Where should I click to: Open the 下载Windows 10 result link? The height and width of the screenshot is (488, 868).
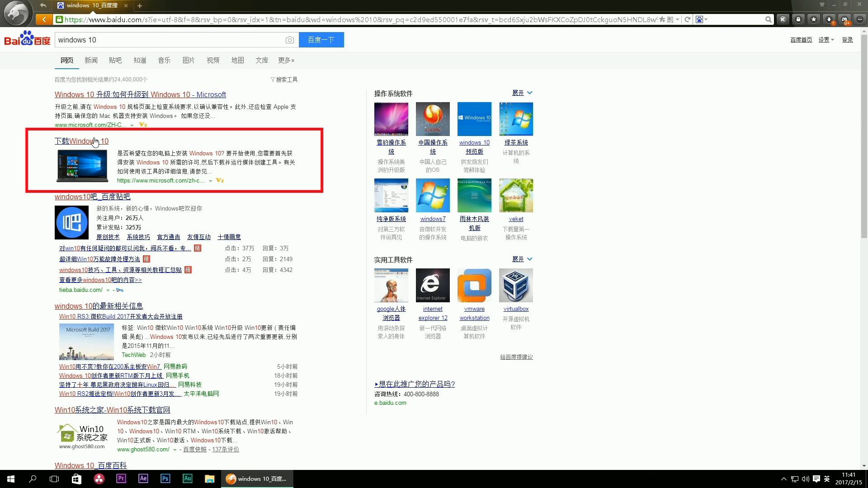81,141
